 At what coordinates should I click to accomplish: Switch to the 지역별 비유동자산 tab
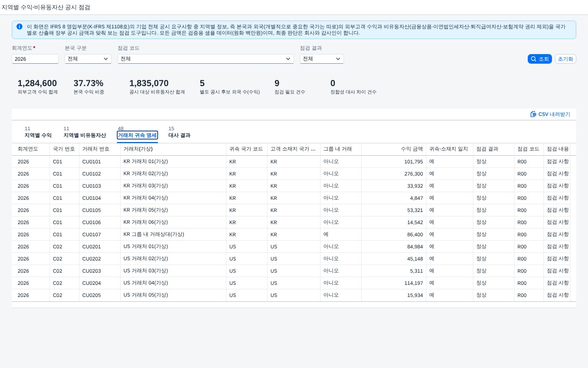tap(85, 132)
